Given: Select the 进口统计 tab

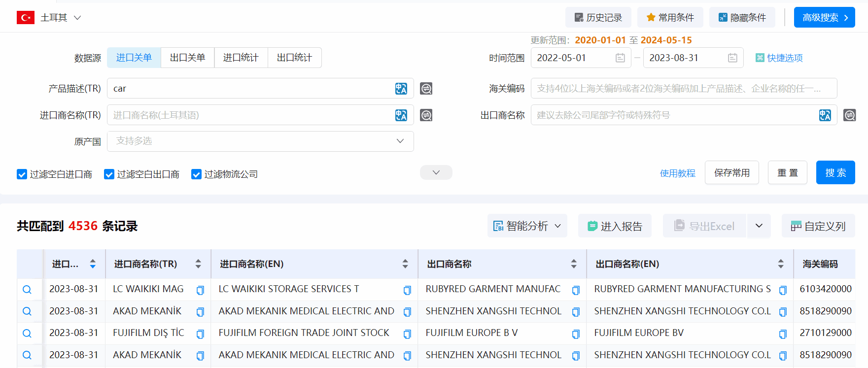Looking at the screenshot, I should (241, 58).
